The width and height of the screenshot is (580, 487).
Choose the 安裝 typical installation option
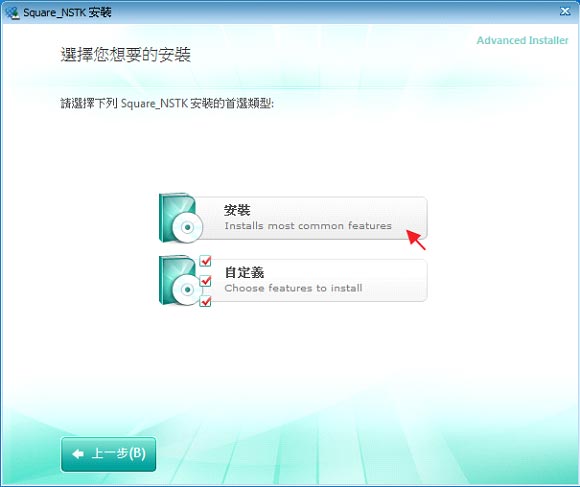coord(293,218)
